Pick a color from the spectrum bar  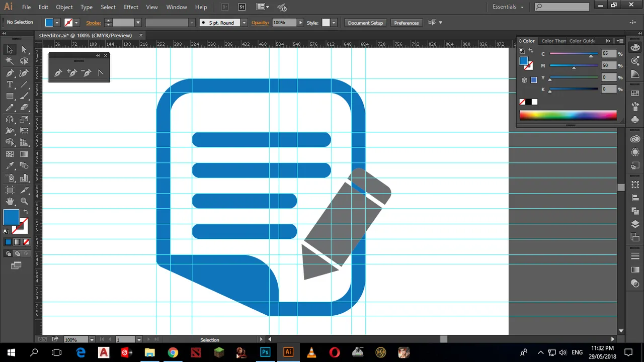[x=568, y=116]
